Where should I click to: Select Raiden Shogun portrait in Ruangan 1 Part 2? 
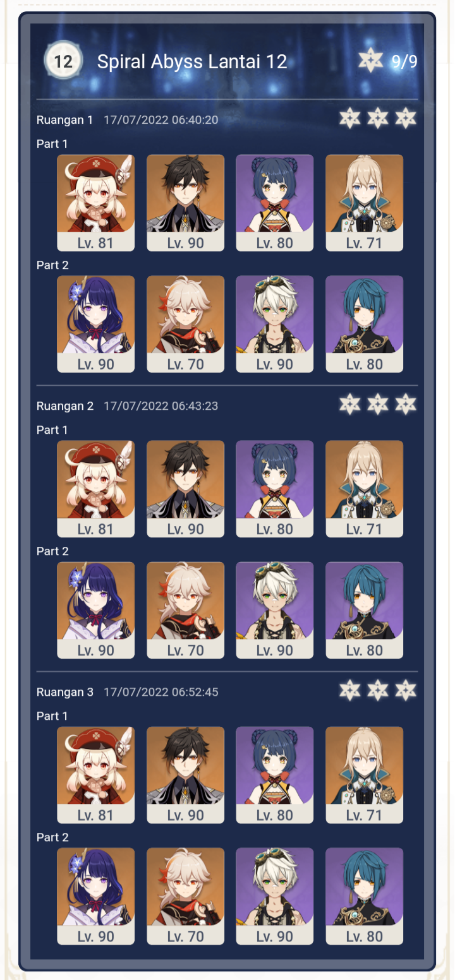point(95,324)
